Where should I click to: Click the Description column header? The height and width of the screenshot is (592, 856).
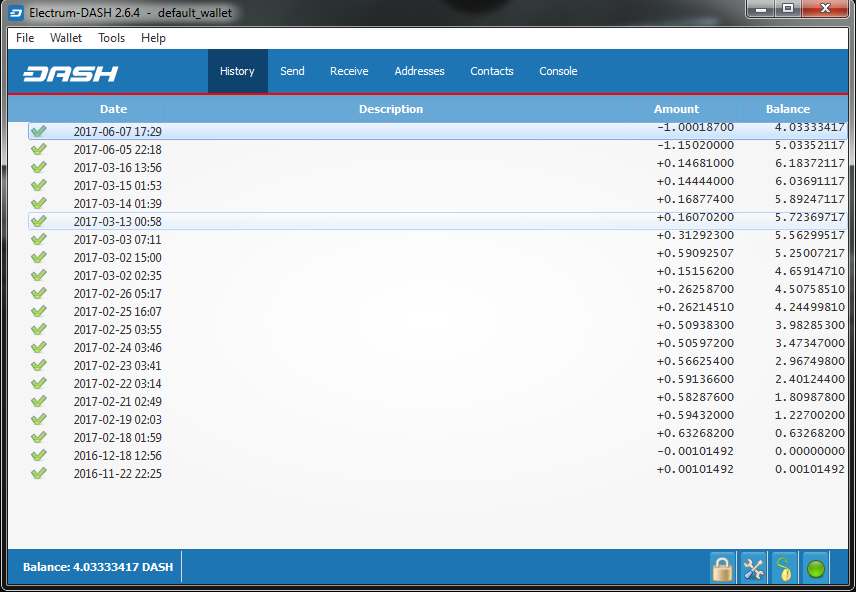[391, 109]
